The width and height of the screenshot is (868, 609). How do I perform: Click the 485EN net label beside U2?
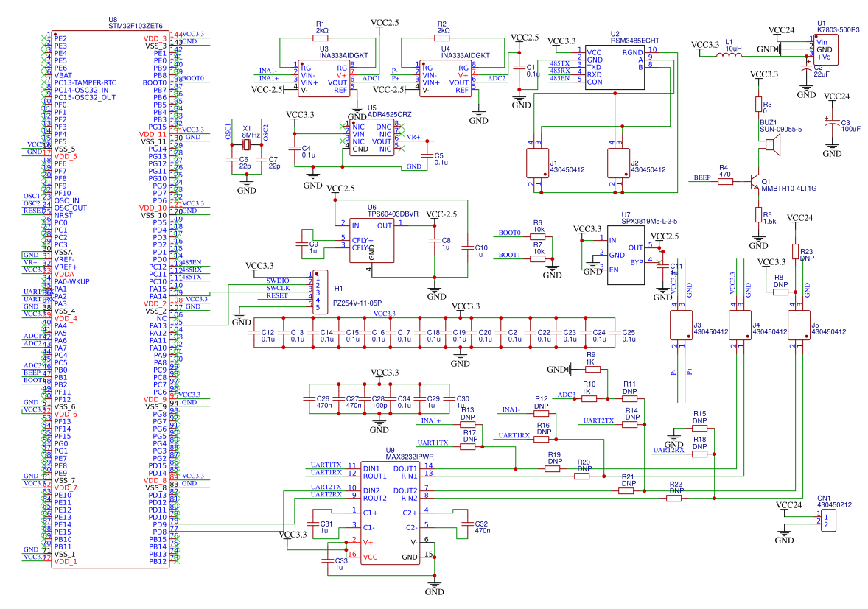[x=560, y=78]
